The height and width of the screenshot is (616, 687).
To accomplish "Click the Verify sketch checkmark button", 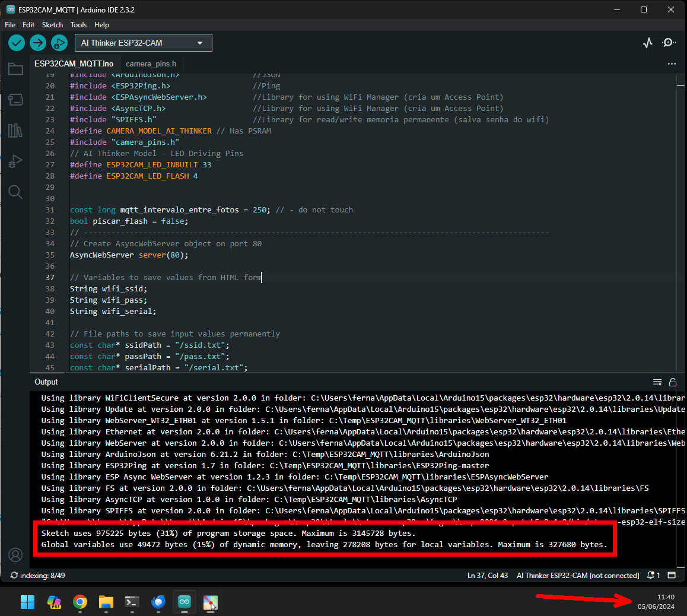I will 17,43.
